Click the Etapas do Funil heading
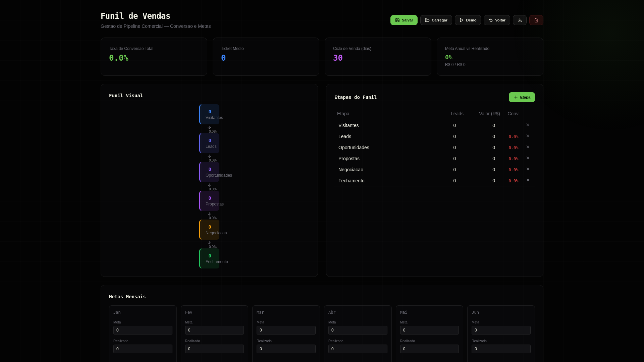The image size is (644, 362). [356, 97]
